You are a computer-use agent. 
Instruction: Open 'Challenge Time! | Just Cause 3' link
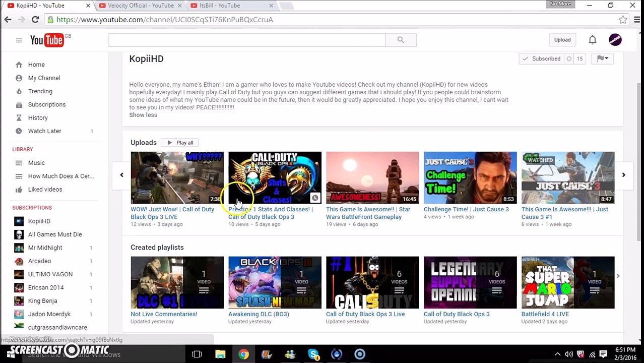pyautogui.click(x=466, y=209)
